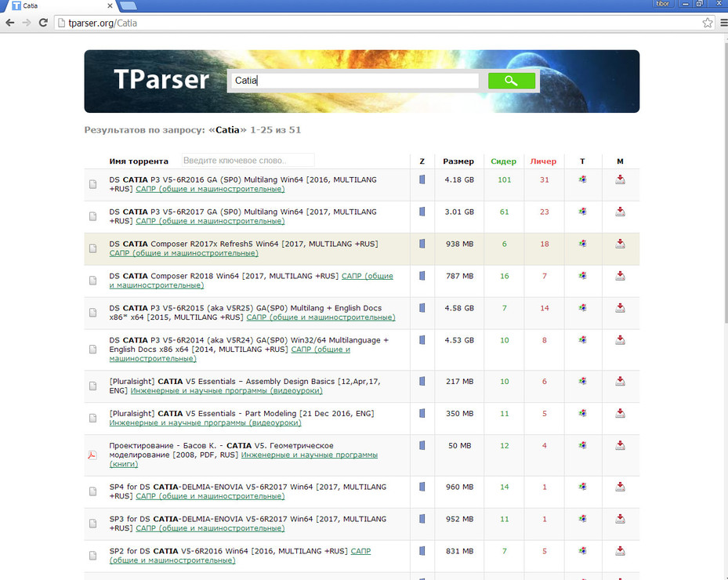Screen dimensions: 728x580
Task: Click Z icon for Assembly Design Basics row
Action: [422, 381]
